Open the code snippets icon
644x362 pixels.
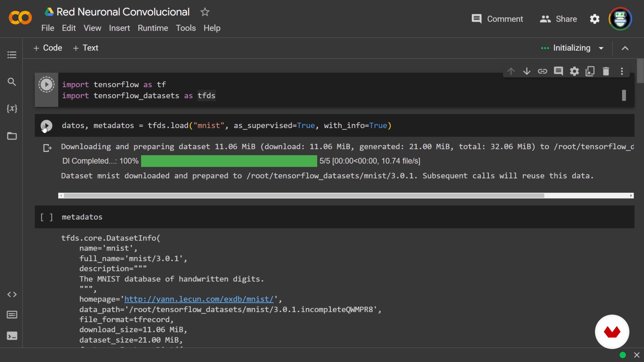(x=12, y=295)
